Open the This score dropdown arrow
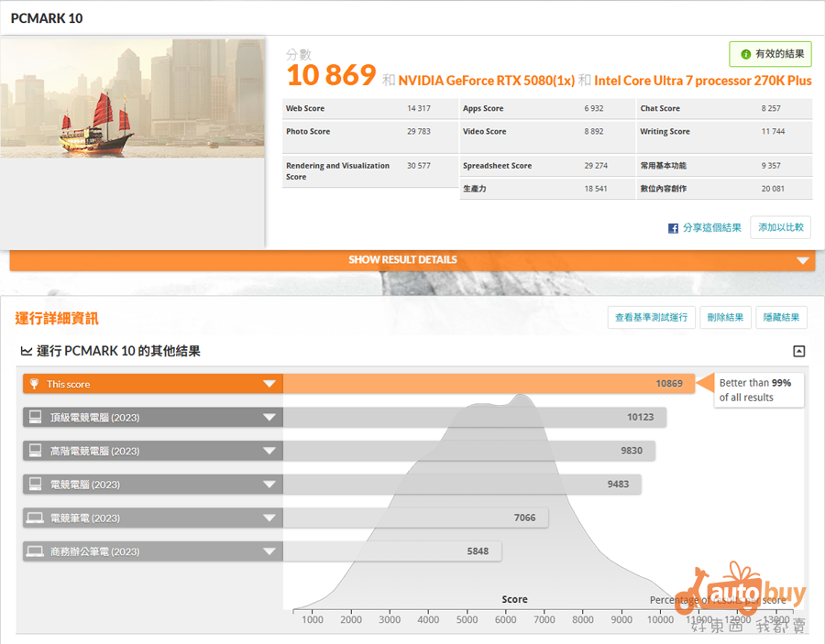The height and width of the screenshot is (644, 825). (x=269, y=384)
